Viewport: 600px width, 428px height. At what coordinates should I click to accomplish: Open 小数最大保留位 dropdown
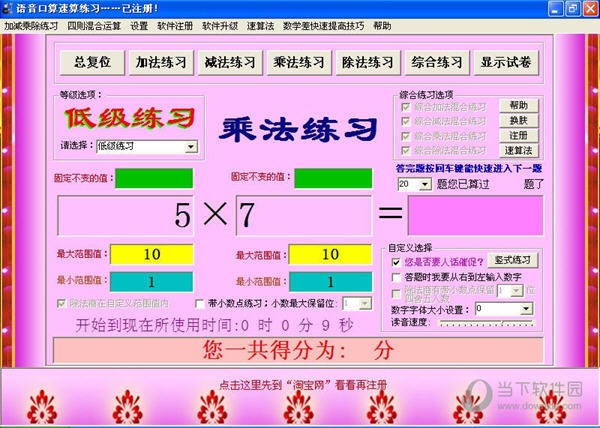(365, 304)
